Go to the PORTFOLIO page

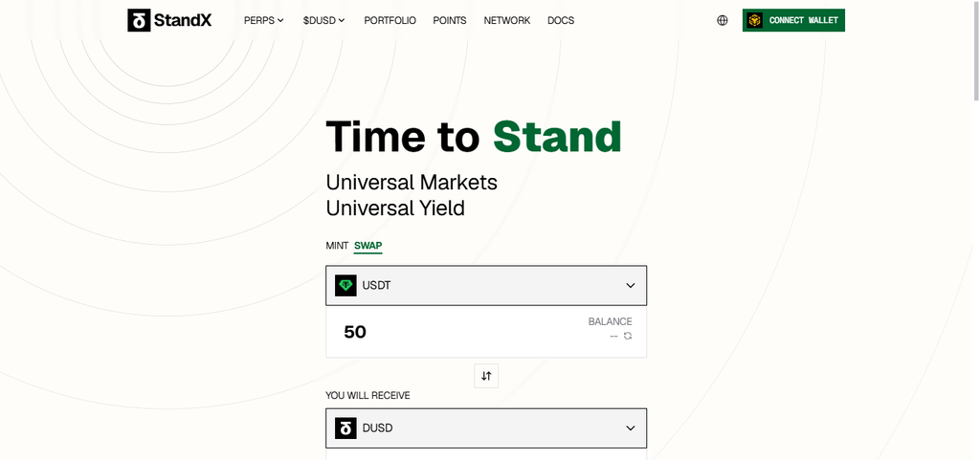coord(390,21)
